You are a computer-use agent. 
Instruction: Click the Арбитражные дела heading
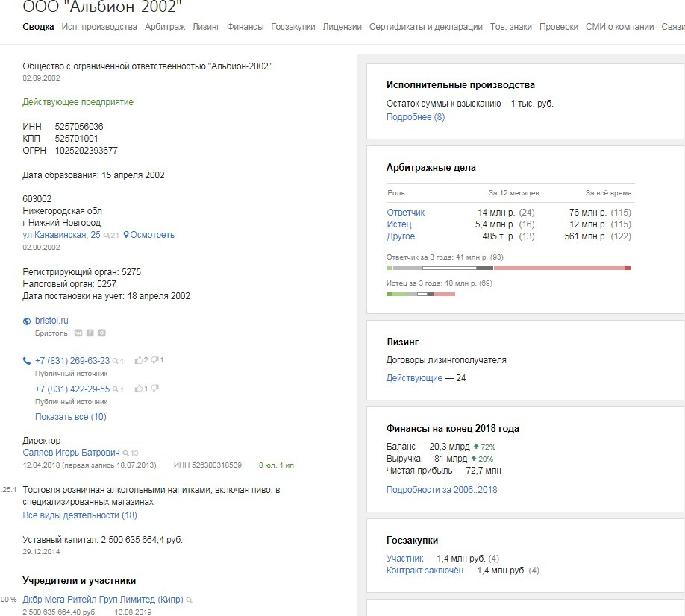[431, 168]
